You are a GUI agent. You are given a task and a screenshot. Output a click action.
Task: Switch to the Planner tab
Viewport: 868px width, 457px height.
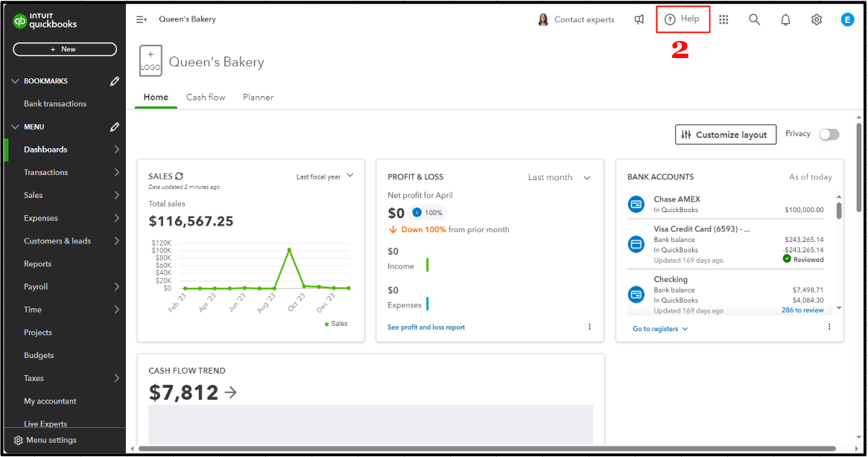pos(258,98)
